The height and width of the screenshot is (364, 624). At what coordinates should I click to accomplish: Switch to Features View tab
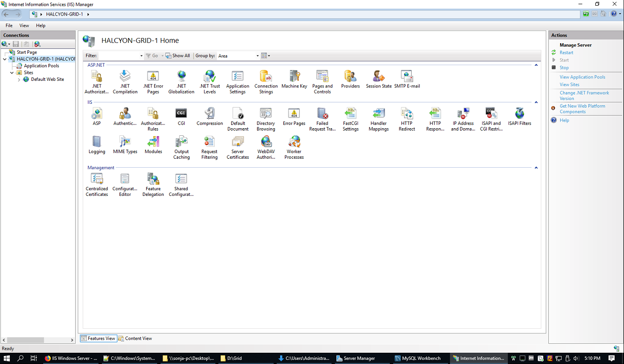click(x=98, y=338)
